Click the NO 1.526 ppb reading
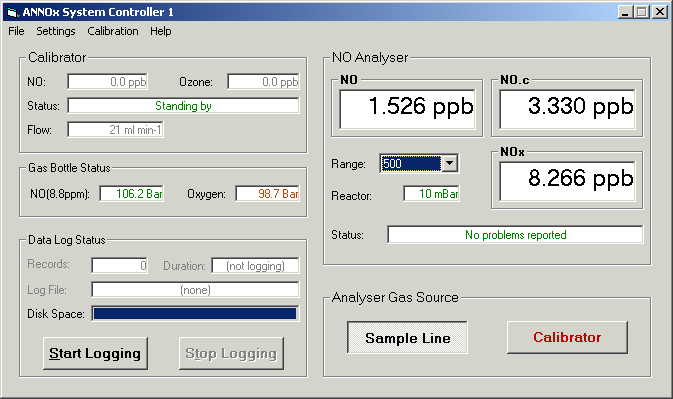The width and height of the screenshot is (673, 399). point(407,109)
